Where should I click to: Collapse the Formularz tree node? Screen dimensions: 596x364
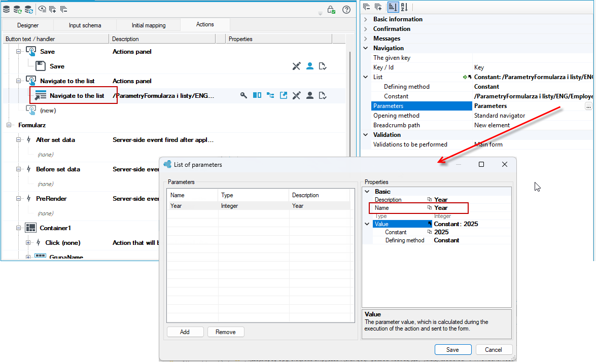(x=9, y=125)
